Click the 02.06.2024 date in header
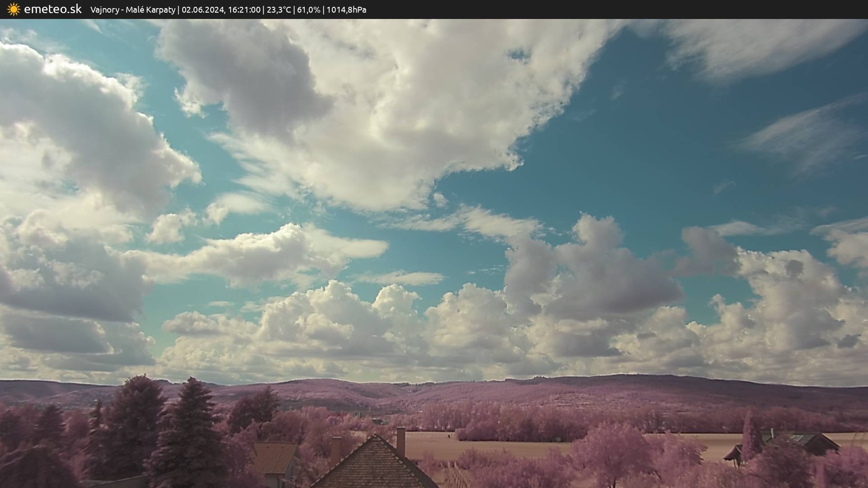 pos(203,9)
